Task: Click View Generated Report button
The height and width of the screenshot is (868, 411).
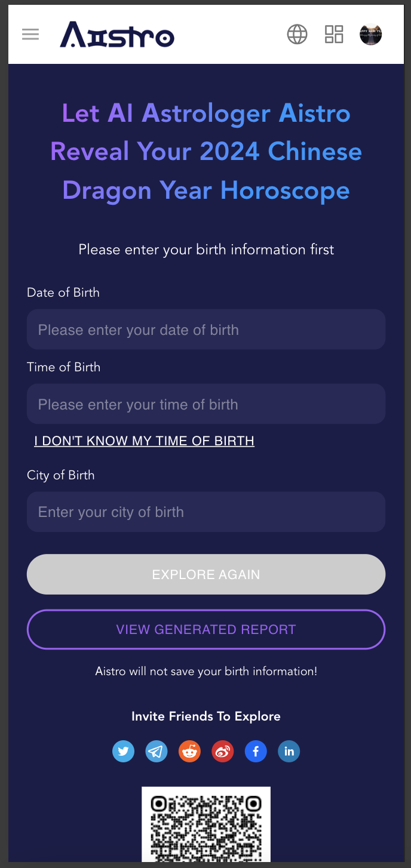Action: (206, 629)
